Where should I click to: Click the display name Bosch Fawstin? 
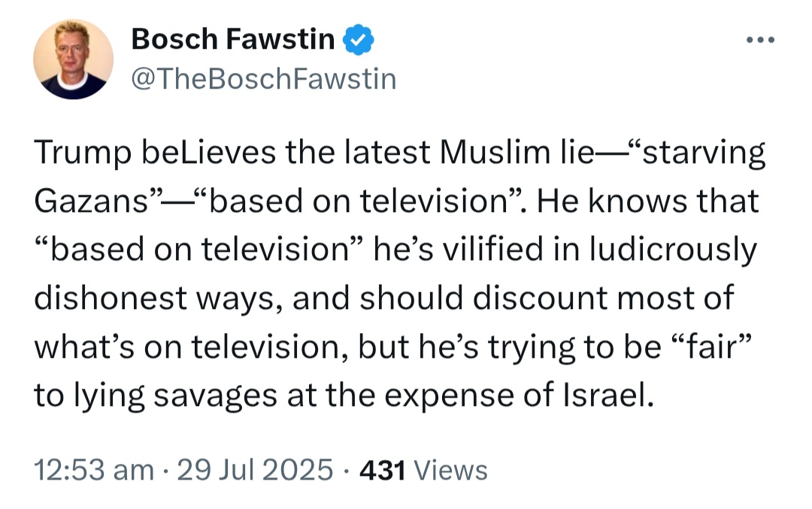(233, 39)
